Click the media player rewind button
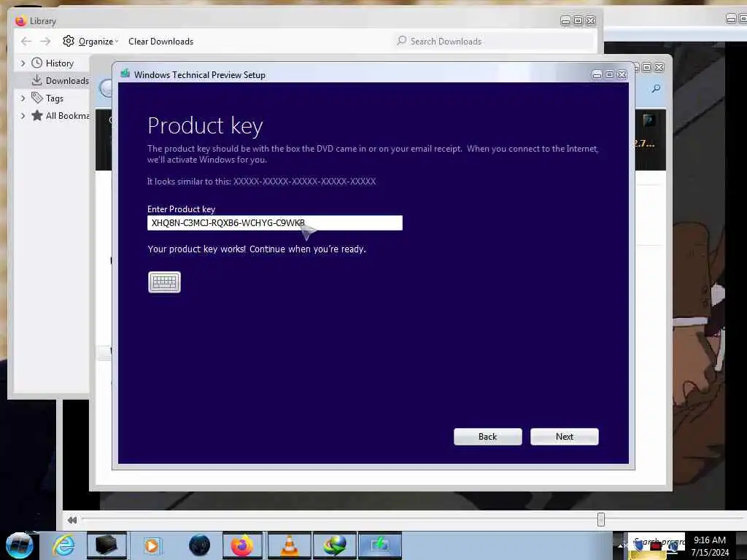Image resolution: width=747 pixels, height=560 pixels. [x=72, y=521]
